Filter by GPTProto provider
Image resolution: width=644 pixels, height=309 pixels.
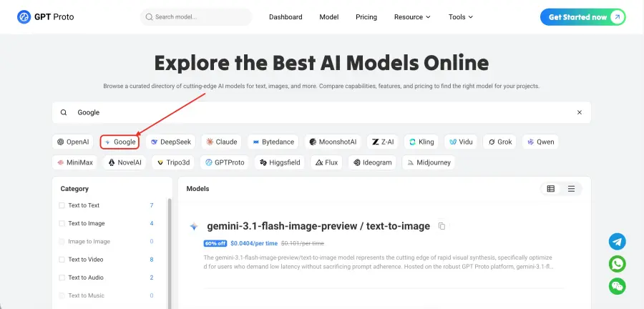pyautogui.click(x=224, y=162)
